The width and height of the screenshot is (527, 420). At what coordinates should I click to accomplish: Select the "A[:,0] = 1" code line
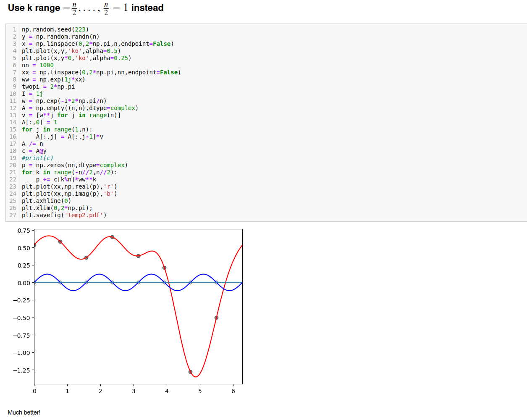pos(39,122)
